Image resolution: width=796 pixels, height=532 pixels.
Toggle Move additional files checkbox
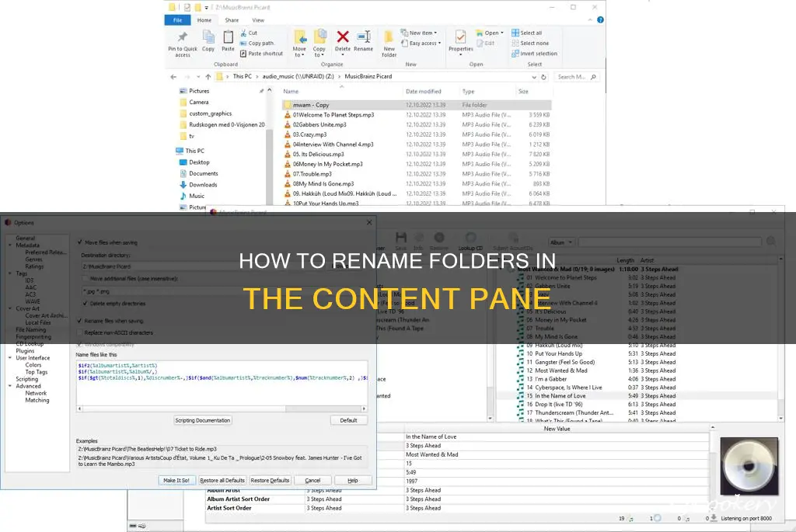(x=85, y=278)
